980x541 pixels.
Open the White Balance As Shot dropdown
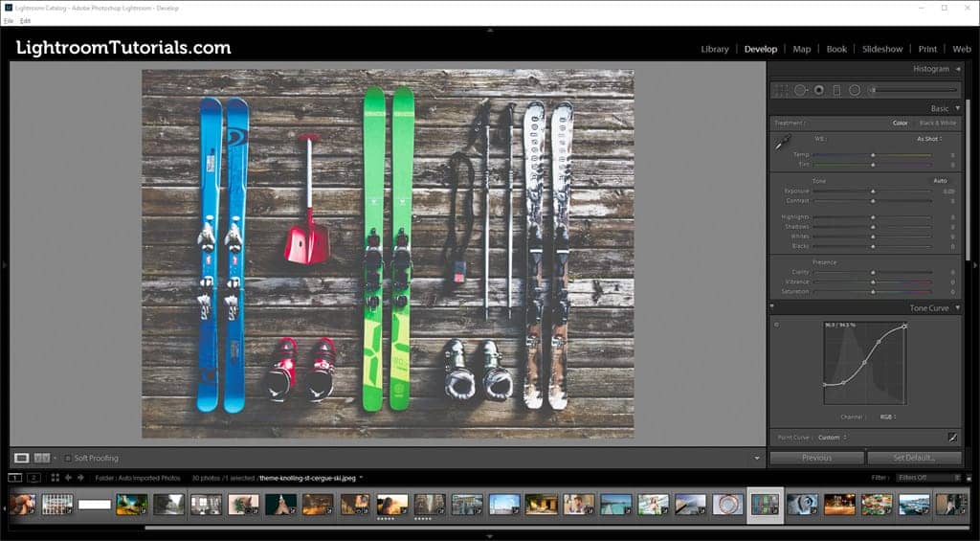pos(929,139)
